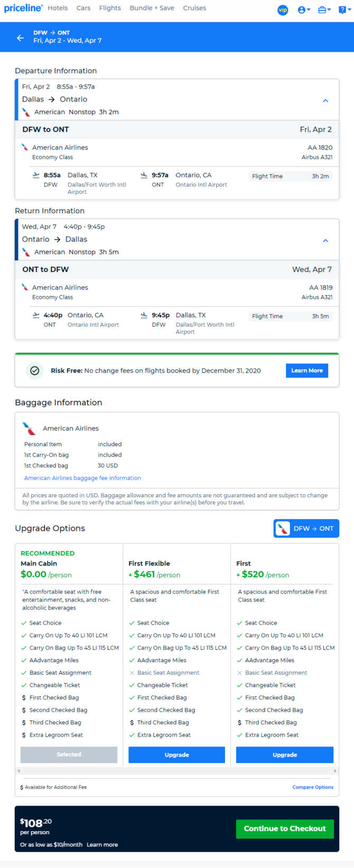Click the Risk Free checkmark icon
Image resolution: width=354 pixels, height=868 pixels.
[x=34, y=371]
